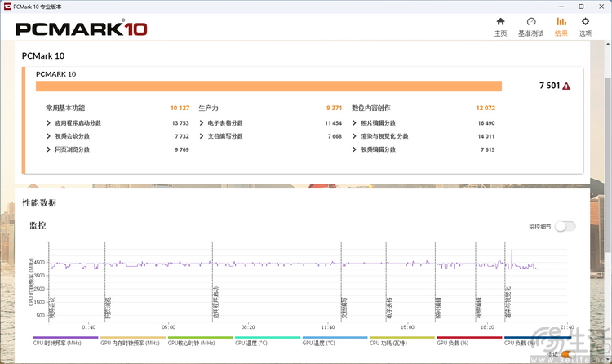
Task: Expand 视频编辑分数 row in 数位内容创作
Action: pos(354,149)
